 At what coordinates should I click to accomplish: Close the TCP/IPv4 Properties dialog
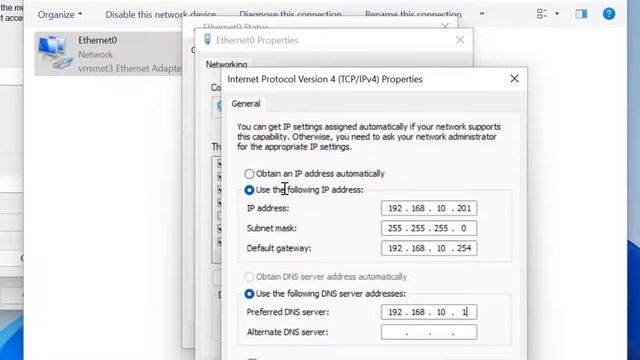pos(514,79)
